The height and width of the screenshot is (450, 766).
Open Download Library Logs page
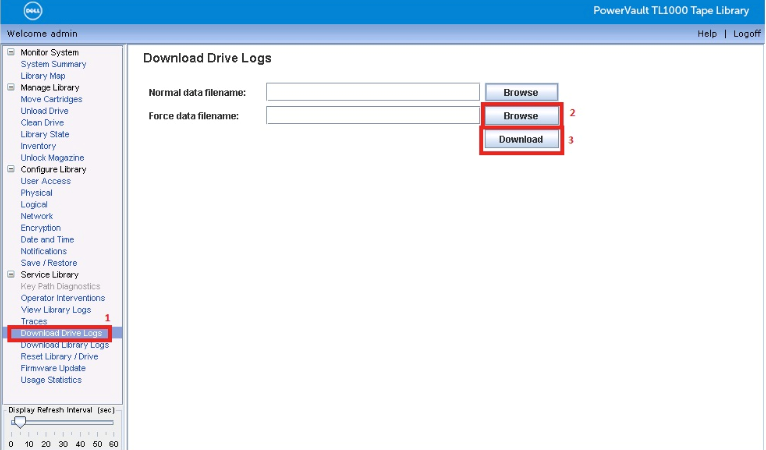click(x=64, y=345)
